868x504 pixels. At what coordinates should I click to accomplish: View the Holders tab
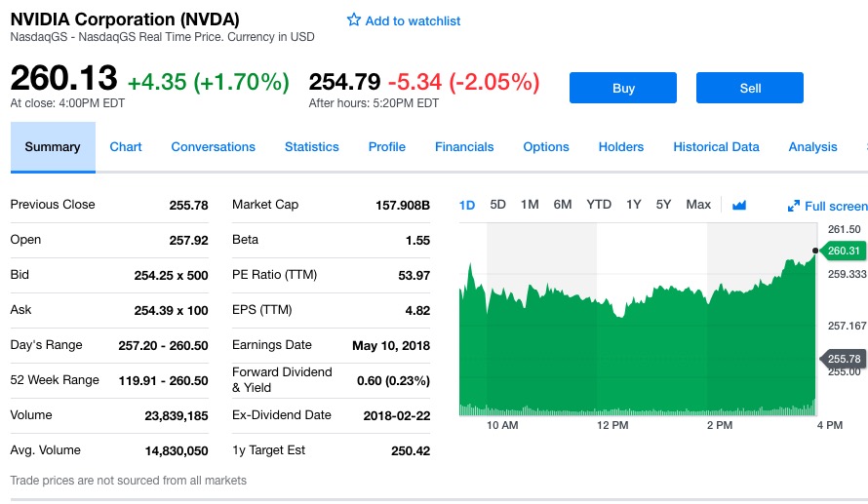pyautogui.click(x=621, y=147)
